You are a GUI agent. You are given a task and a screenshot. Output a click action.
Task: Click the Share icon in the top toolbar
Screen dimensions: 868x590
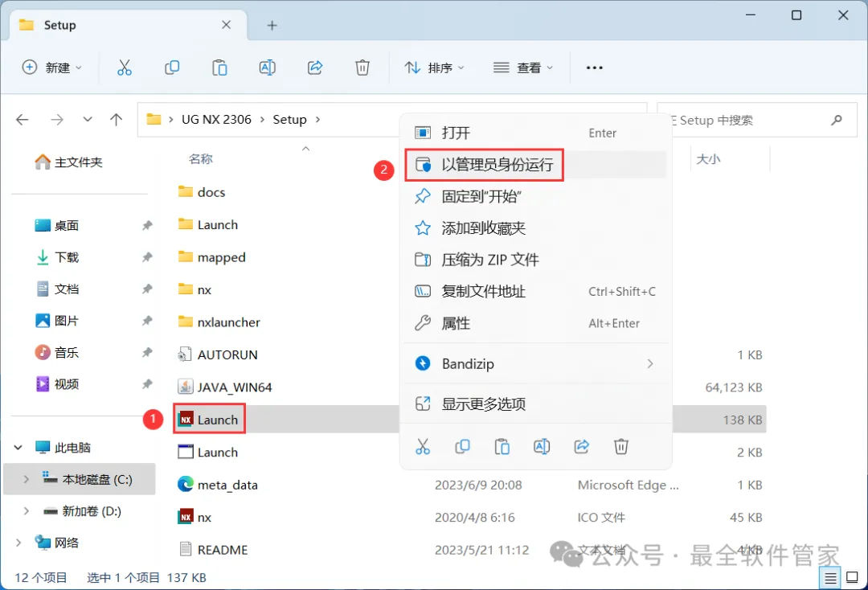pyautogui.click(x=315, y=68)
